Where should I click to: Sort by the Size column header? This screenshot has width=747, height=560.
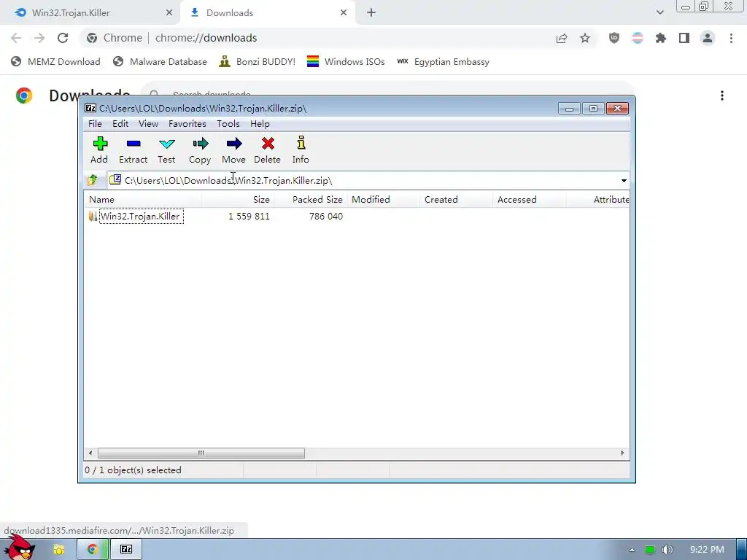click(238, 200)
